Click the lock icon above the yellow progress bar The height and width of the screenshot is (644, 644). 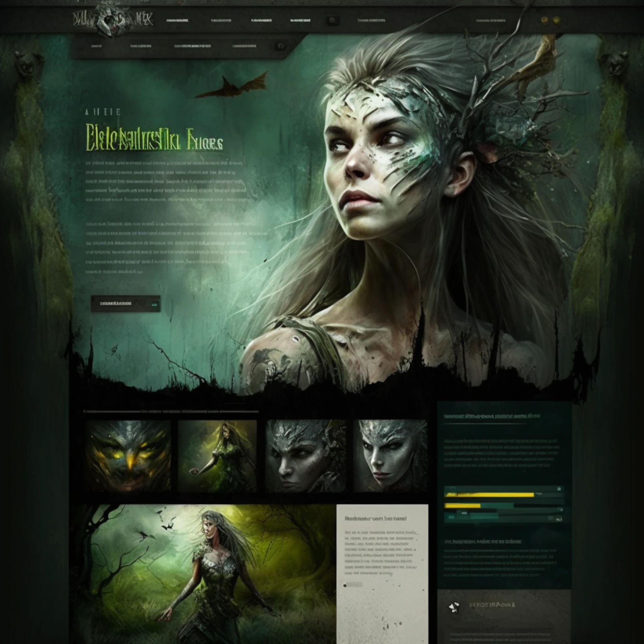[559, 489]
